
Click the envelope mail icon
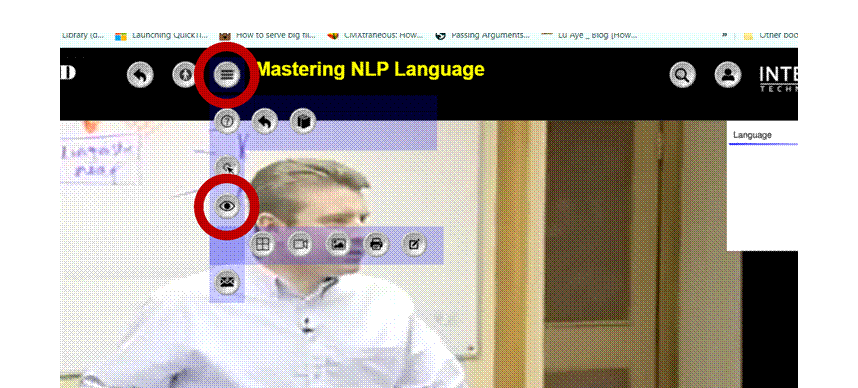click(227, 282)
